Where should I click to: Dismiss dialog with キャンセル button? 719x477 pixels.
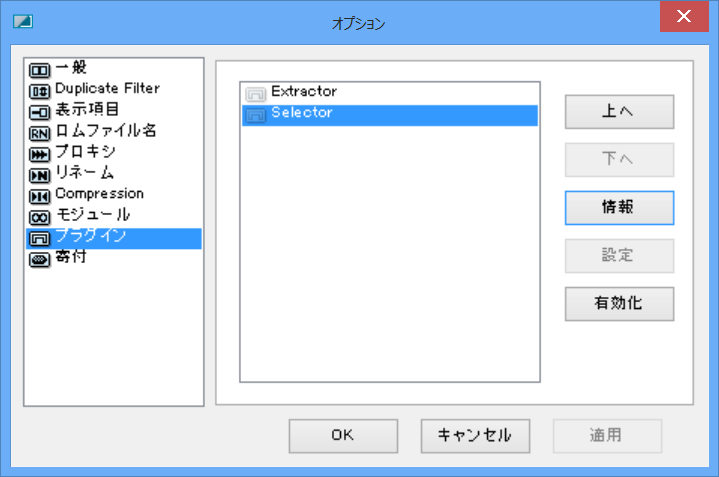coord(476,436)
